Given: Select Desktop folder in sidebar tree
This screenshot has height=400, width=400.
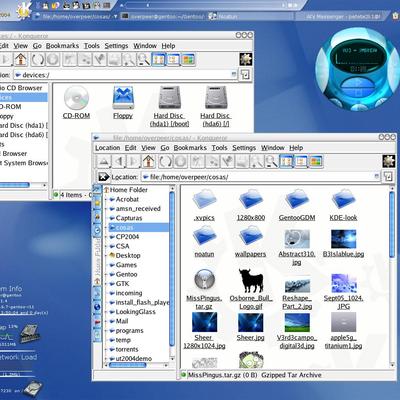Looking at the screenshot, I should [x=128, y=256].
